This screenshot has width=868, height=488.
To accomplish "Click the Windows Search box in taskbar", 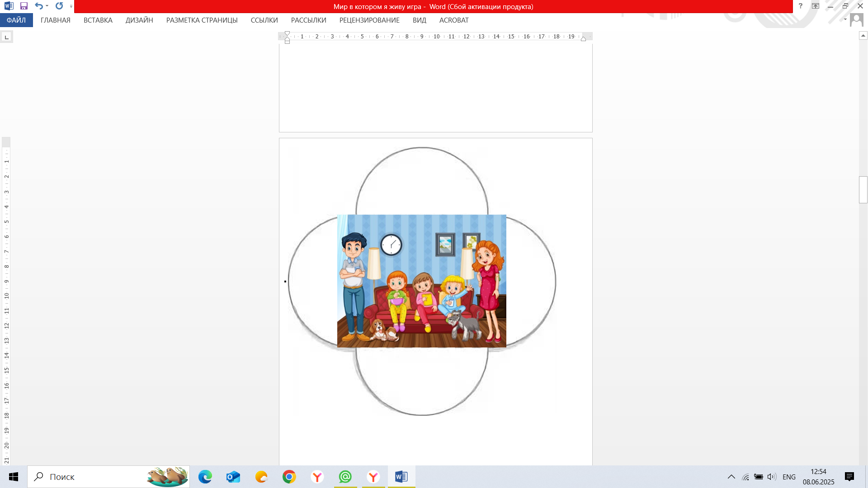I will [x=90, y=477].
